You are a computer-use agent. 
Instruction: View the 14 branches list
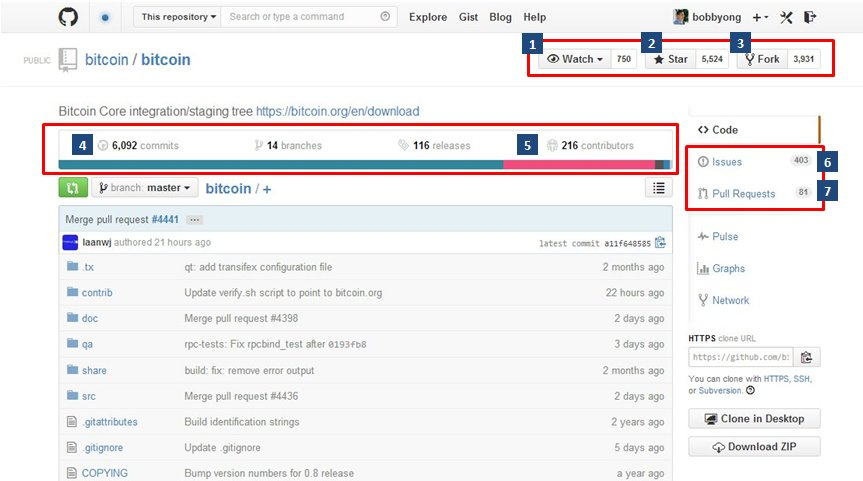[x=288, y=145]
